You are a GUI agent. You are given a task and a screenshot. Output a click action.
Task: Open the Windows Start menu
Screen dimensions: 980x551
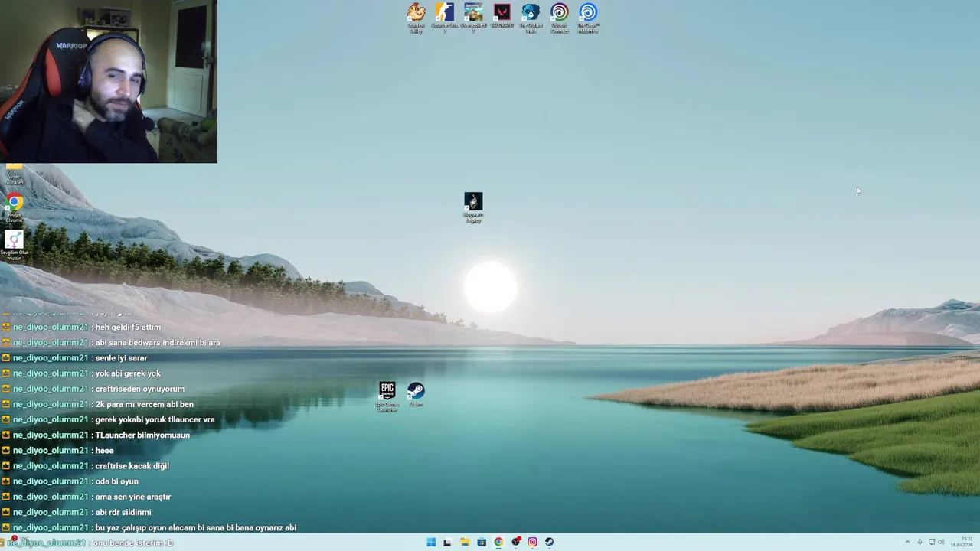tap(431, 543)
